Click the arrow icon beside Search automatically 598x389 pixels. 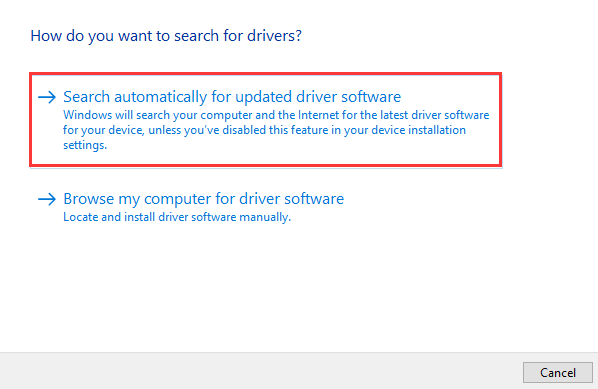pos(47,97)
